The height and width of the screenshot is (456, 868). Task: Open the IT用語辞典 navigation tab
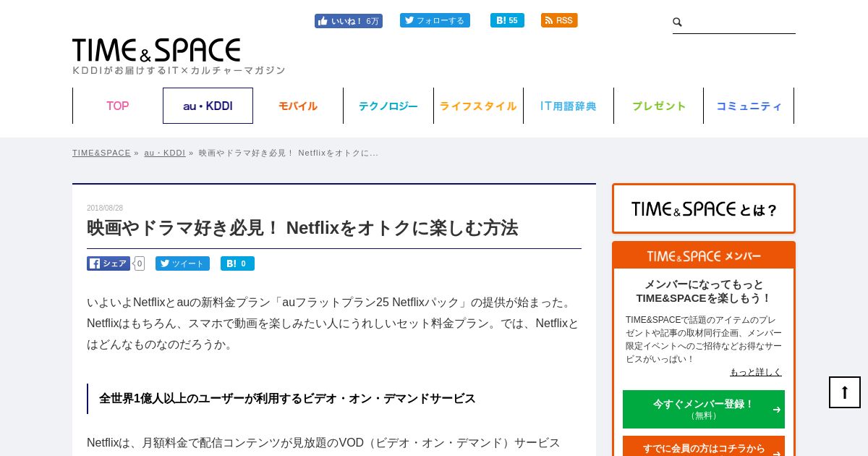click(x=569, y=106)
